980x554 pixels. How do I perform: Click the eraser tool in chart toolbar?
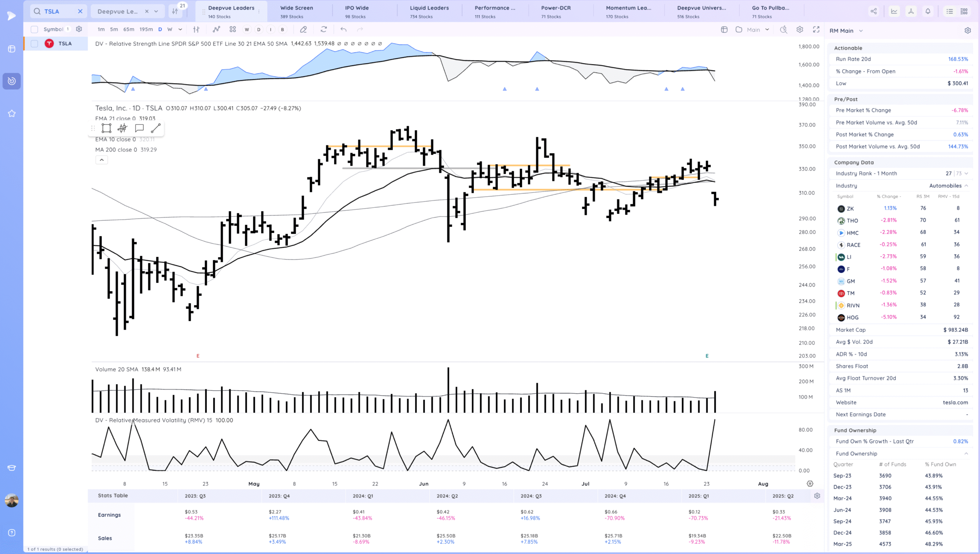pyautogui.click(x=303, y=29)
